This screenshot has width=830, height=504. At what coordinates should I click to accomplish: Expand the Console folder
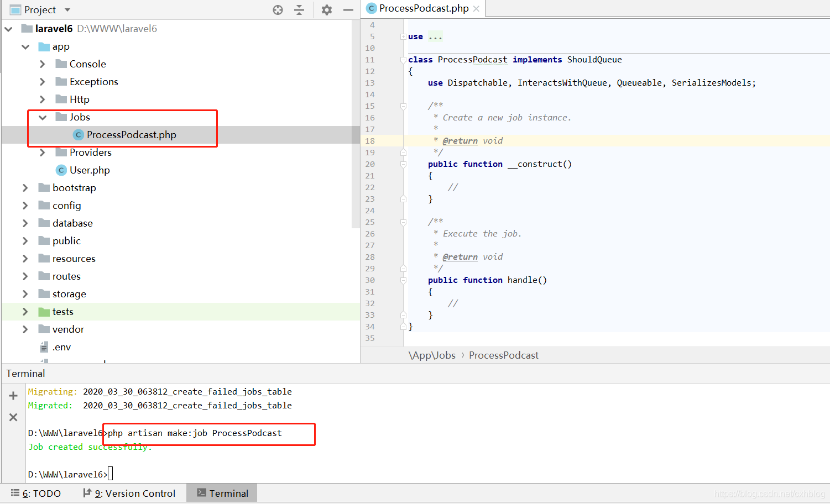[x=43, y=64]
